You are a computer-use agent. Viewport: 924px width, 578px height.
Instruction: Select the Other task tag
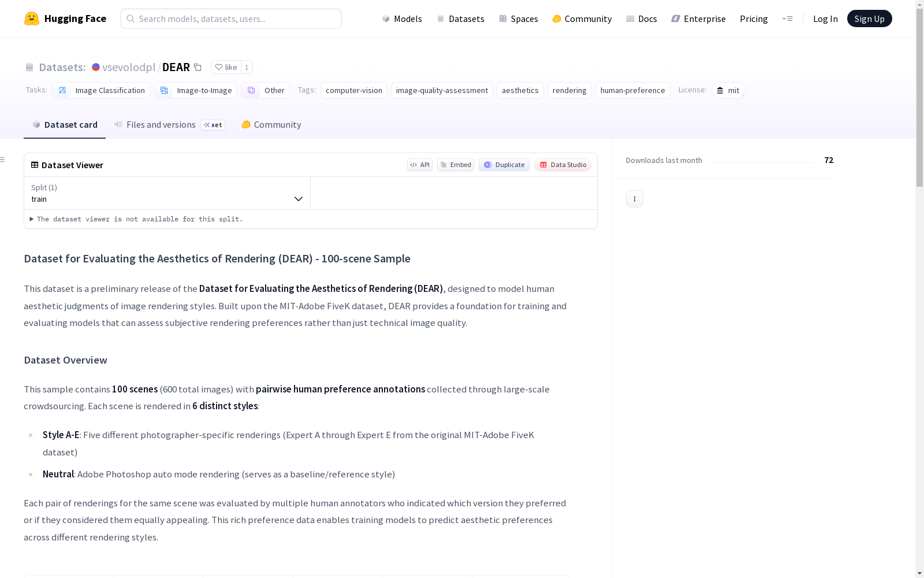click(x=265, y=90)
